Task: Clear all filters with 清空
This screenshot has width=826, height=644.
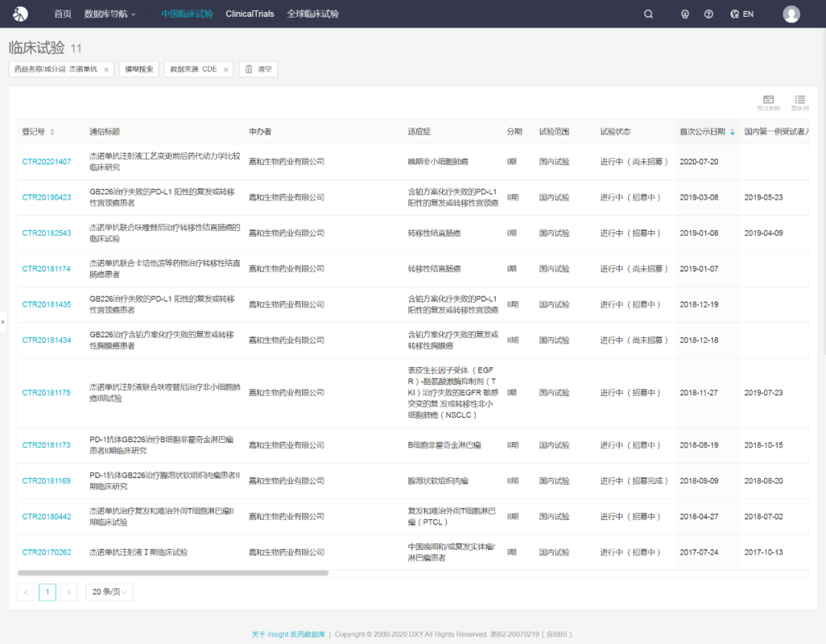Action: (259, 69)
